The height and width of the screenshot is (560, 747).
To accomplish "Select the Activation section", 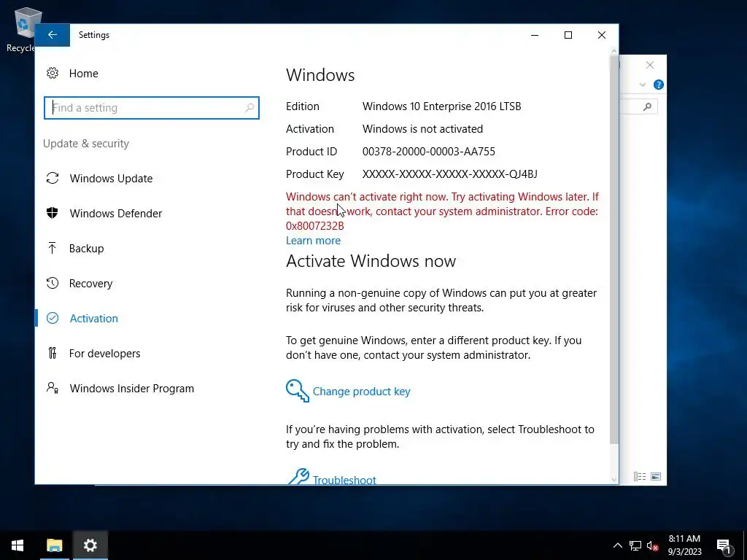I will 94,319.
